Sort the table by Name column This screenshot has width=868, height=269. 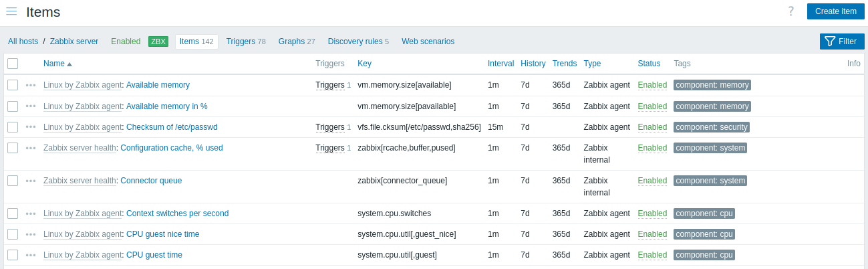tap(57, 64)
